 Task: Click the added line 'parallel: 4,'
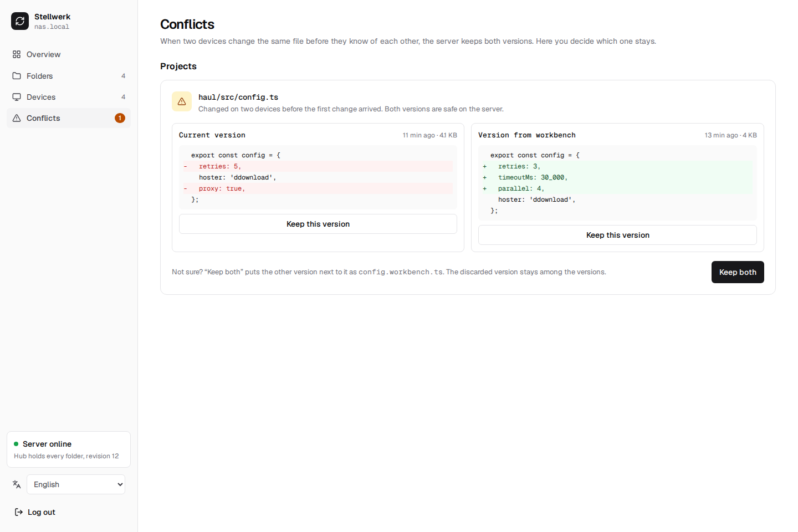[x=617, y=188]
